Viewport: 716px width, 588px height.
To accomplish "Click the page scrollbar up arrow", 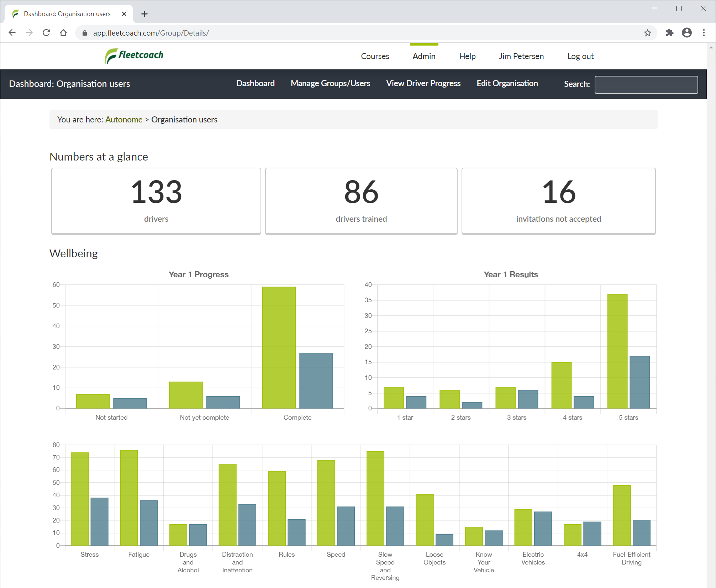I will 711,47.
